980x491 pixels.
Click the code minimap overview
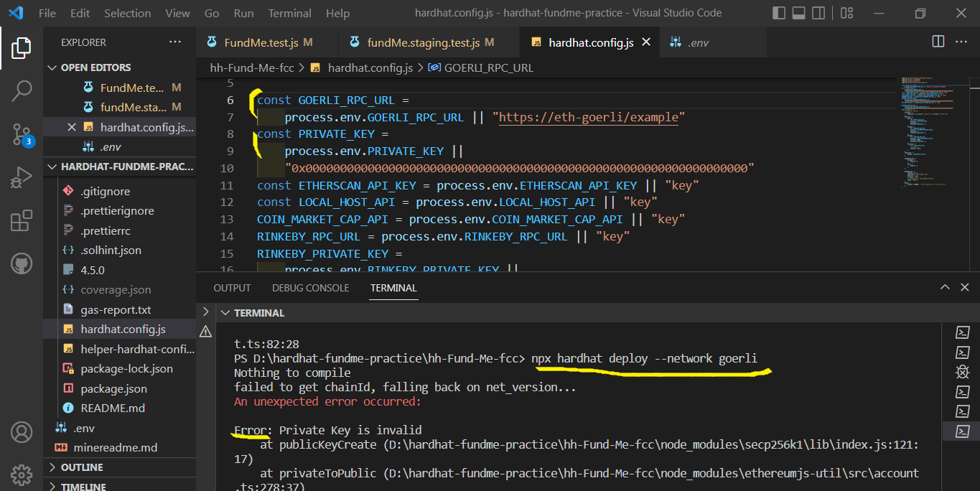(933, 133)
